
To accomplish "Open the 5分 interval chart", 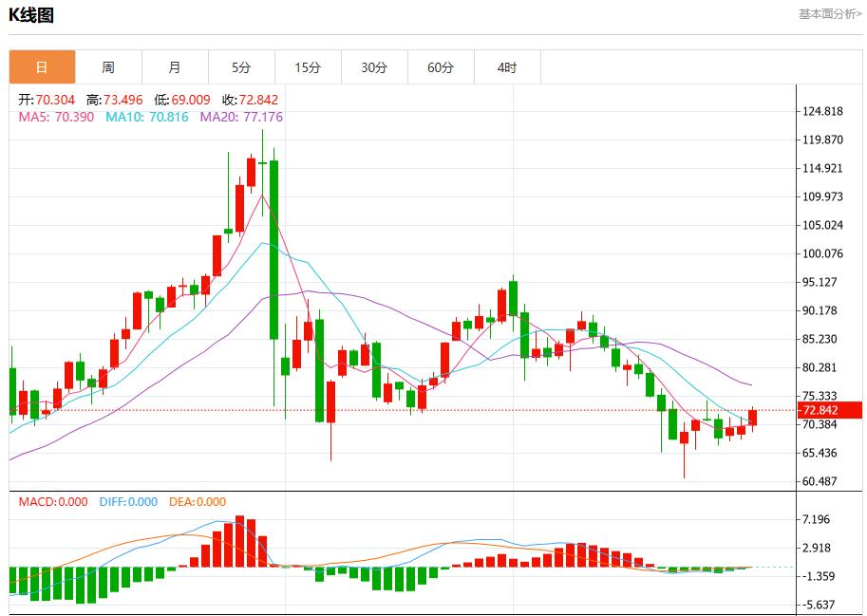I will pos(241,67).
